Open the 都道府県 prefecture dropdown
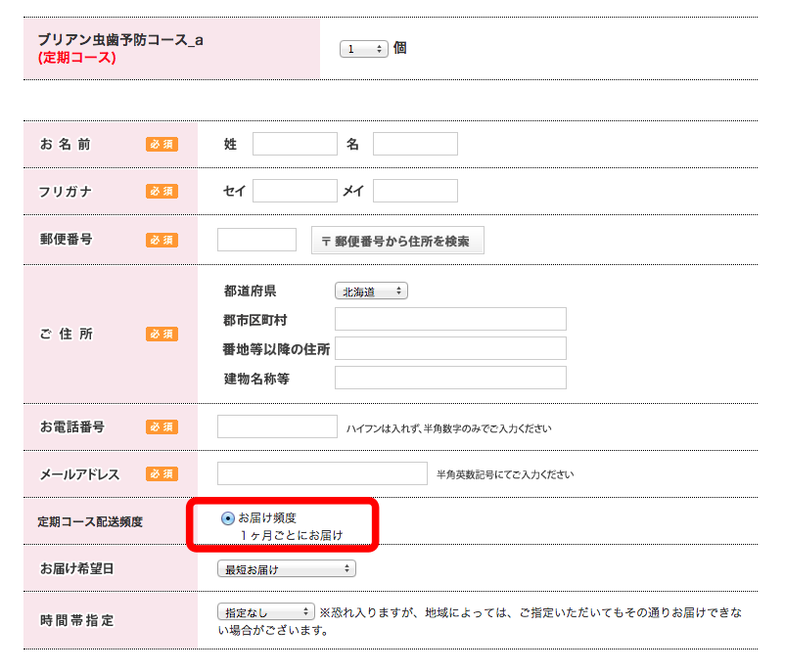785x672 pixels. point(371,291)
